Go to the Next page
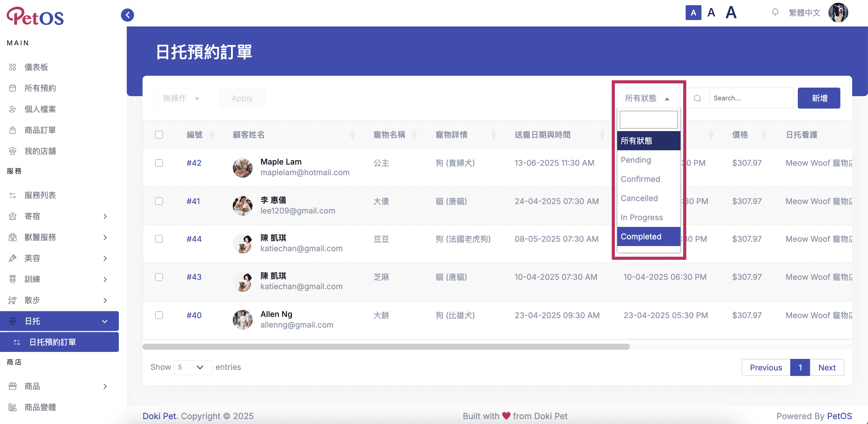The width and height of the screenshot is (868, 424). (x=827, y=367)
